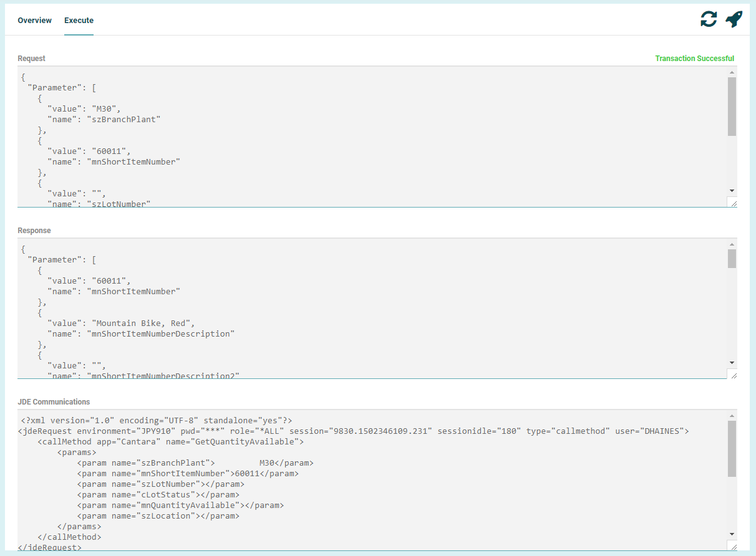Viewport: 756px width, 556px height.
Task: Select the Execute tab
Action: point(79,21)
